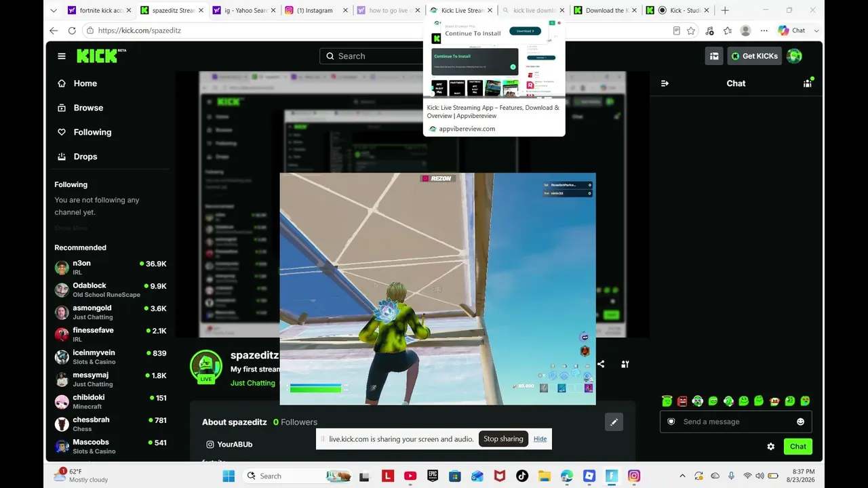Click the Send a message field
This screenshot has height=488, width=868.
pos(736,422)
